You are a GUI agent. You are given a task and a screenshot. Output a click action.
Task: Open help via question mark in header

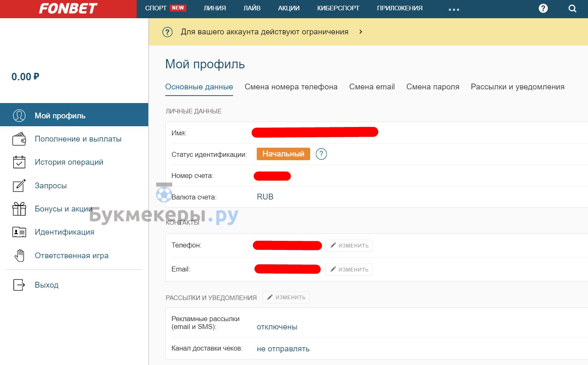click(x=543, y=8)
